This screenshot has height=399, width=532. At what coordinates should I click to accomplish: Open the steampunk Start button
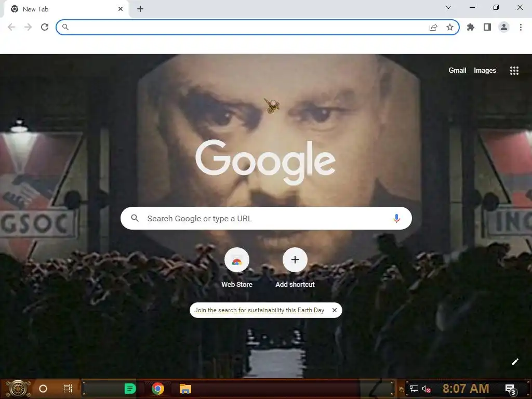pos(18,389)
